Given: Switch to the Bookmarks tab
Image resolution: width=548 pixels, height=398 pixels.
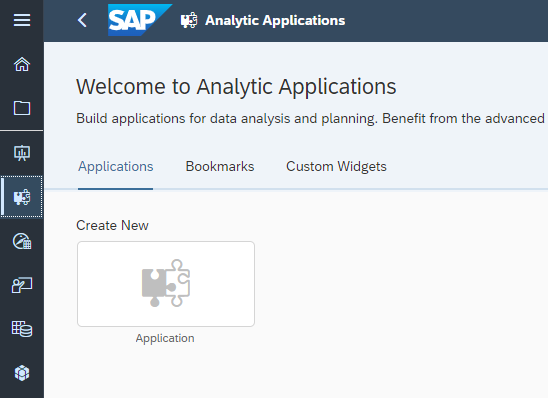Looking at the screenshot, I should (x=220, y=166).
